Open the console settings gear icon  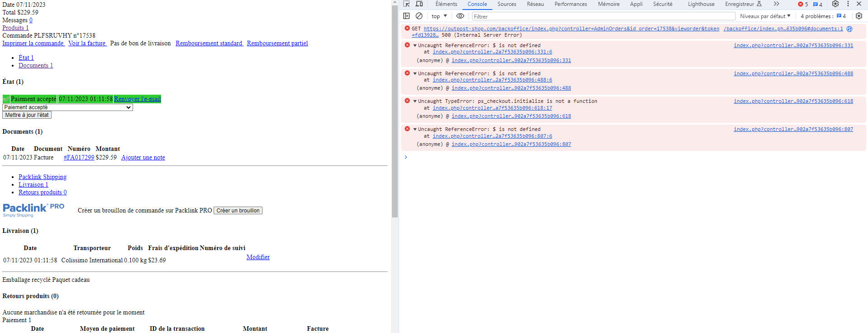click(859, 16)
